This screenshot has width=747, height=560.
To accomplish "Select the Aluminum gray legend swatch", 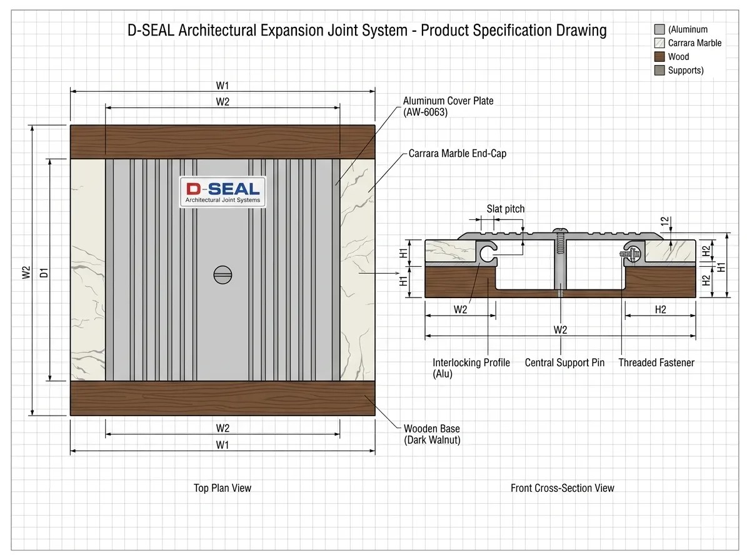I will click(x=659, y=29).
